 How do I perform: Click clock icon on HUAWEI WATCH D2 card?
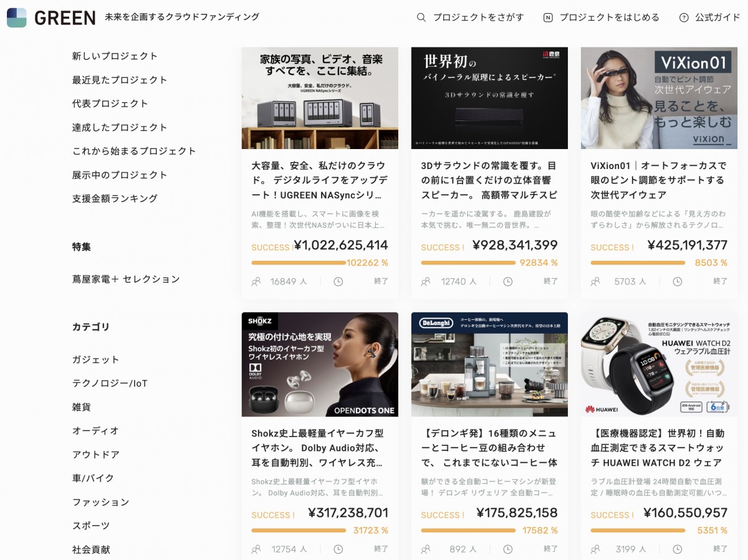tap(678, 549)
